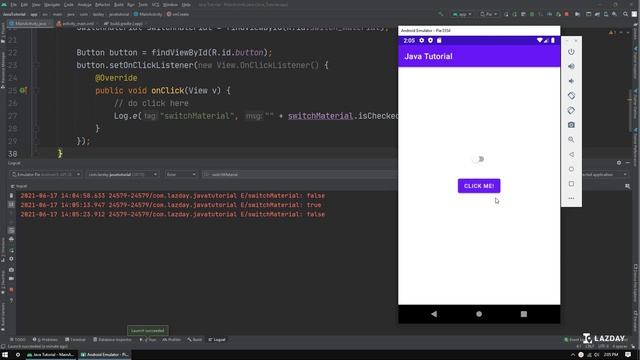The height and width of the screenshot is (360, 640).
Task: Click the red Stop icon in toolbar
Action: (567, 14)
